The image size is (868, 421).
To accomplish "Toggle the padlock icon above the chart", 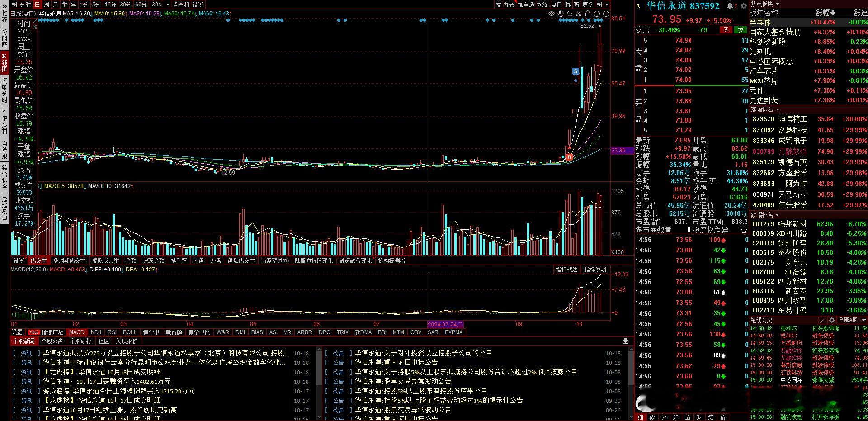I will (x=588, y=14).
